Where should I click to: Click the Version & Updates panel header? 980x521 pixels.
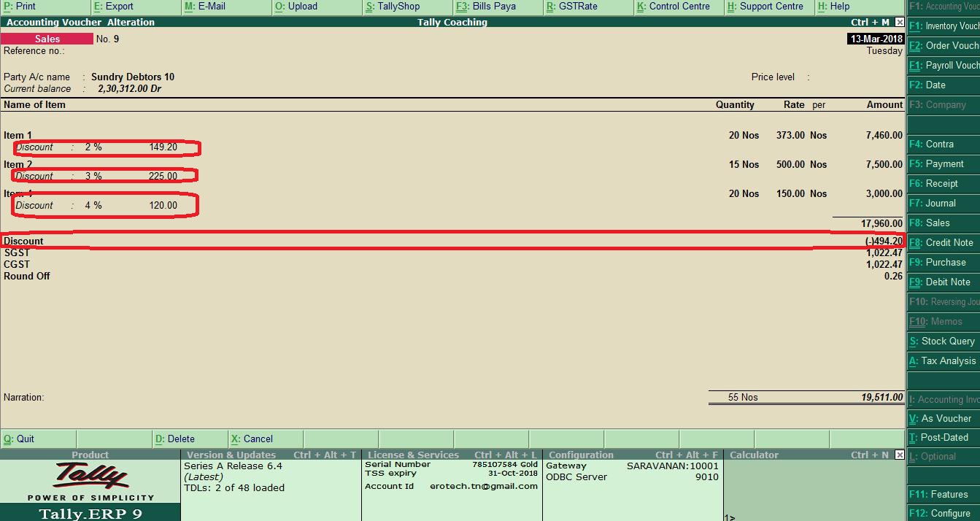(270, 455)
